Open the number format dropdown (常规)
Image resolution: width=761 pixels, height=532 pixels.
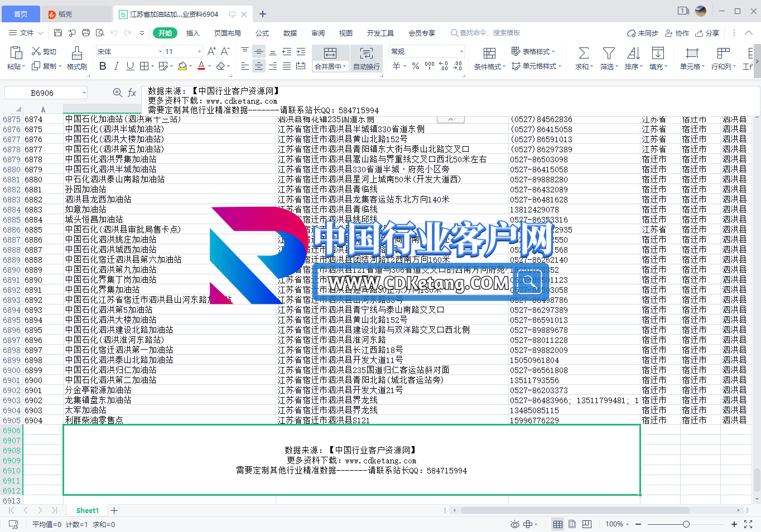pos(461,51)
